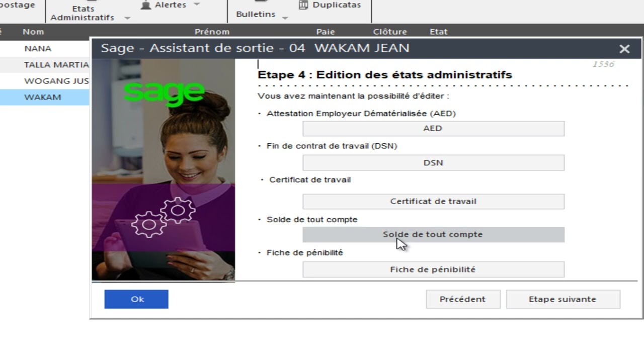The image size is (644, 362).
Task: Click the Clôture column header
Action: (x=390, y=32)
